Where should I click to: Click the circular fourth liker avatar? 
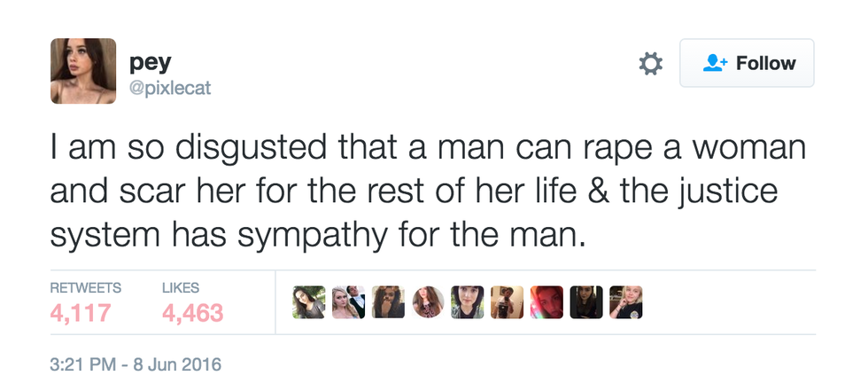[x=428, y=302]
